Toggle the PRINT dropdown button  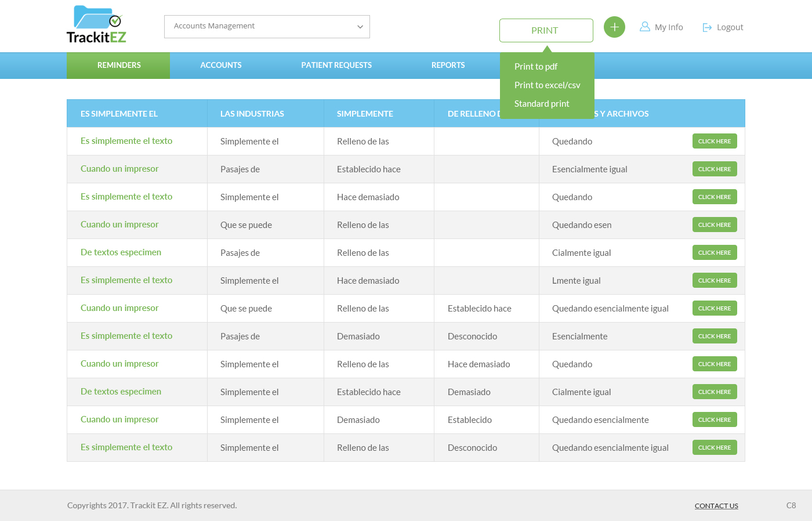(x=546, y=31)
